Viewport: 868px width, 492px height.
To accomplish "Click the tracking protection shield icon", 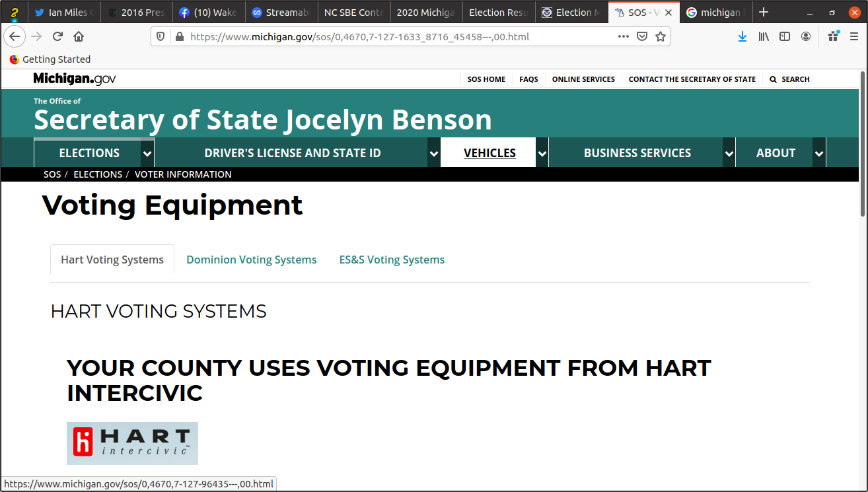I will click(x=161, y=37).
